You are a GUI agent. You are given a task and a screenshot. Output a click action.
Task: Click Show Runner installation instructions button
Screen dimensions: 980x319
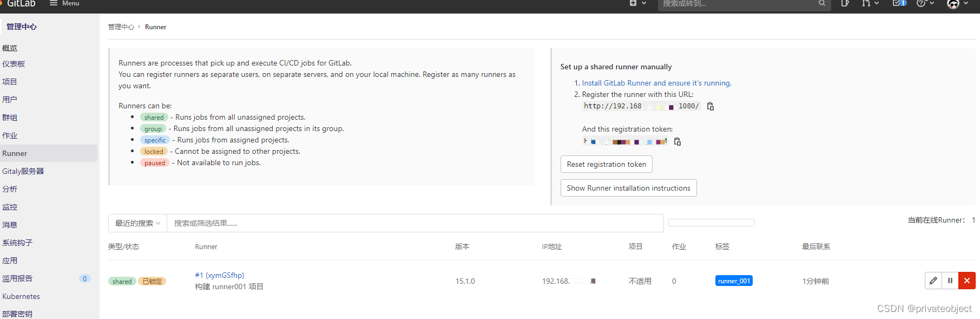[x=629, y=188]
